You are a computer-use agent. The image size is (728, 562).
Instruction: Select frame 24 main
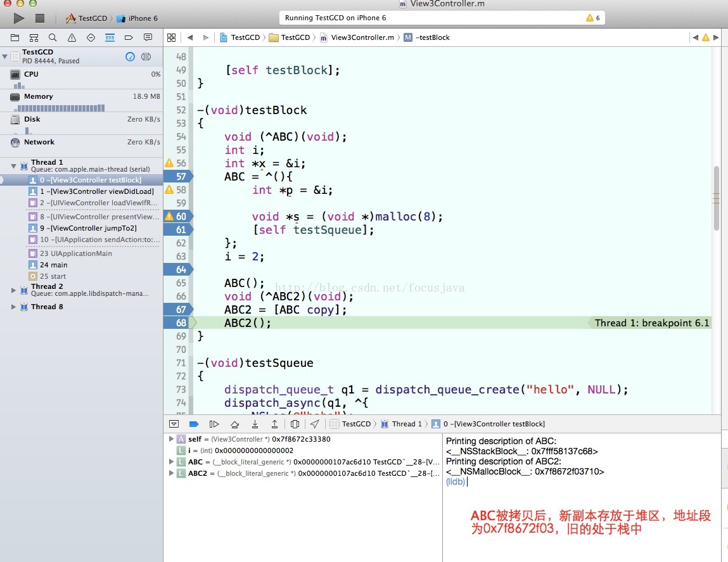pyautogui.click(x=48, y=265)
